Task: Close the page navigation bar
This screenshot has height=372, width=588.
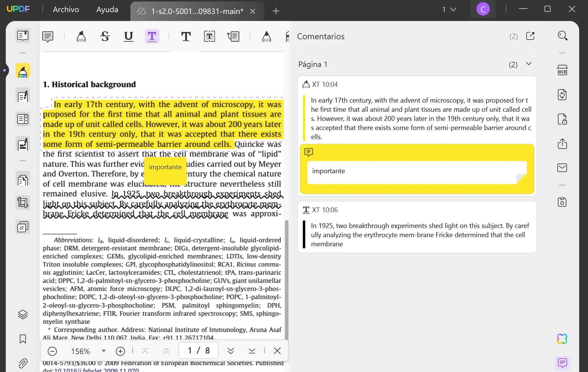Action: point(277,351)
